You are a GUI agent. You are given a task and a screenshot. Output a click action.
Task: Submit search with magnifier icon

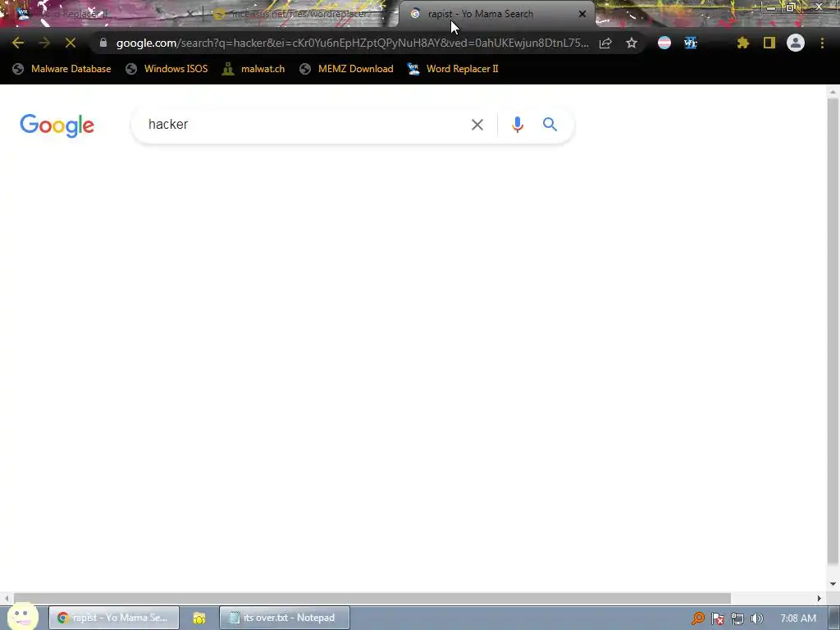550,125
